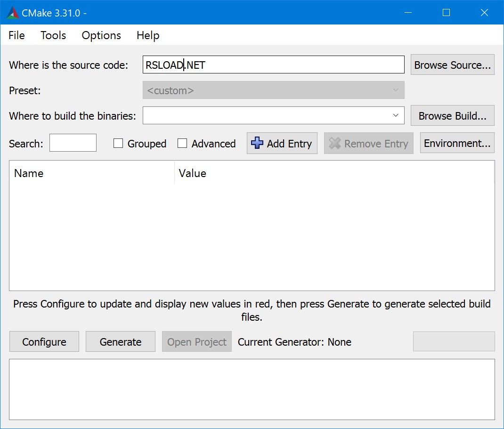Open the Environment editor
The width and height of the screenshot is (504, 429).
coord(456,143)
